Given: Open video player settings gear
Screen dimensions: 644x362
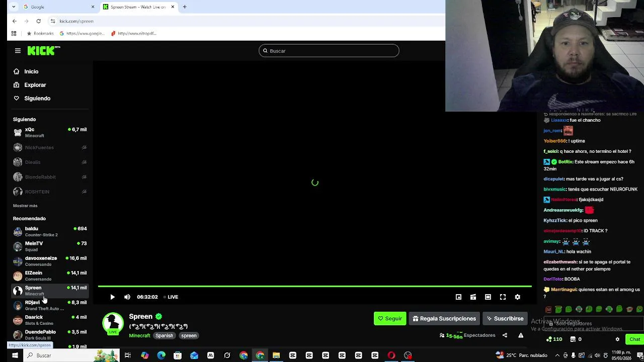Looking at the screenshot, I should (x=517, y=297).
